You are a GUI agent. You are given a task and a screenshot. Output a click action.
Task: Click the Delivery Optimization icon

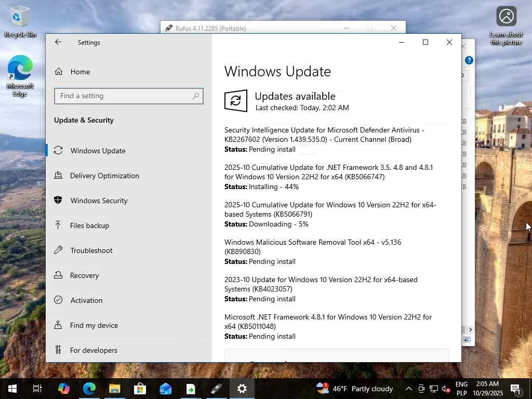(x=58, y=176)
